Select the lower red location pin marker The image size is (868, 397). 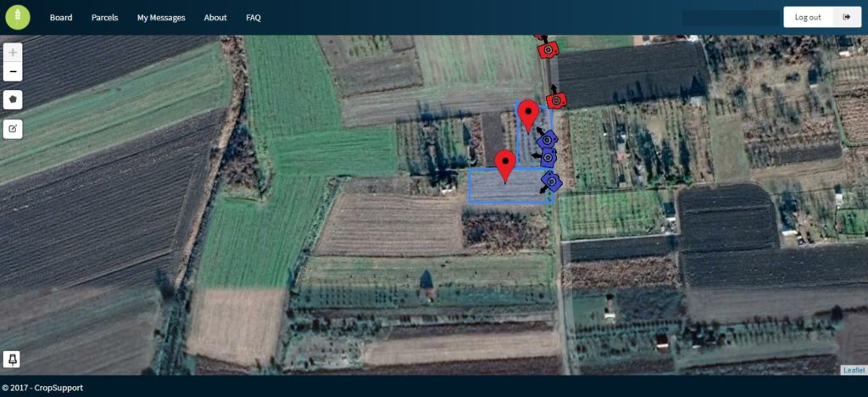505,165
